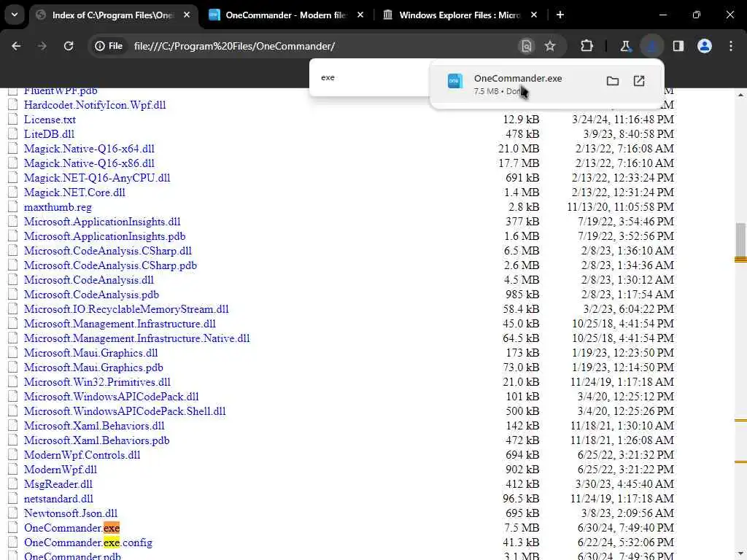Viewport: 747px width, 560px height.
Task: Select the 21.0 MB size of Magick.Native-Q16-x64.dll
Action: (x=519, y=149)
